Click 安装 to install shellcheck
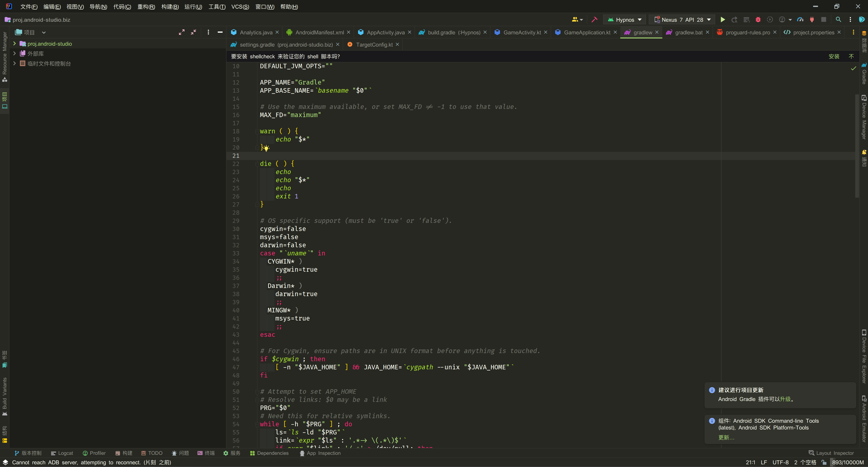The height and width of the screenshot is (467, 868). tap(834, 56)
